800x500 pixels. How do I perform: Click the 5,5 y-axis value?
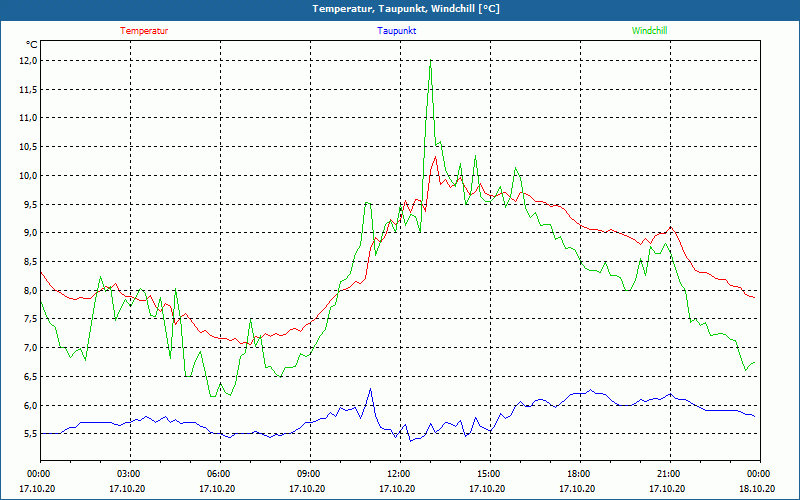[x=31, y=434]
